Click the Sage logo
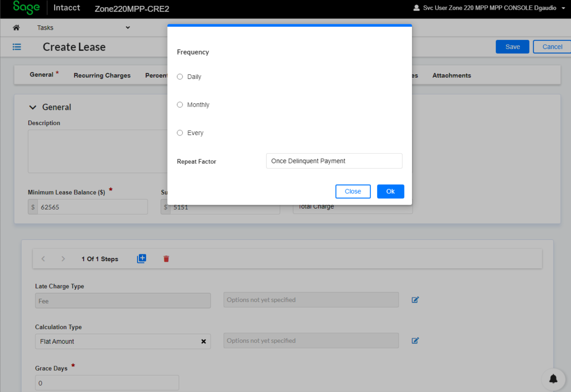The image size is (571, 392). (26, 7)
